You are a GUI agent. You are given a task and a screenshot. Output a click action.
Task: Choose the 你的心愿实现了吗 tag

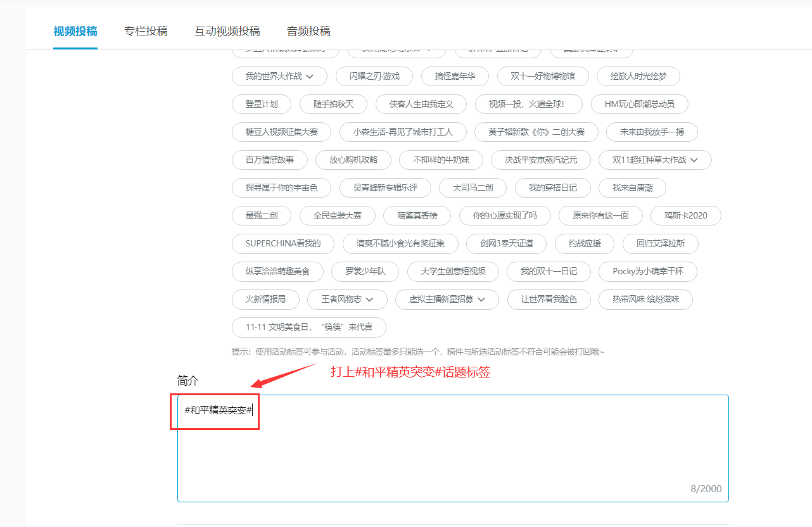coord(505,215)
